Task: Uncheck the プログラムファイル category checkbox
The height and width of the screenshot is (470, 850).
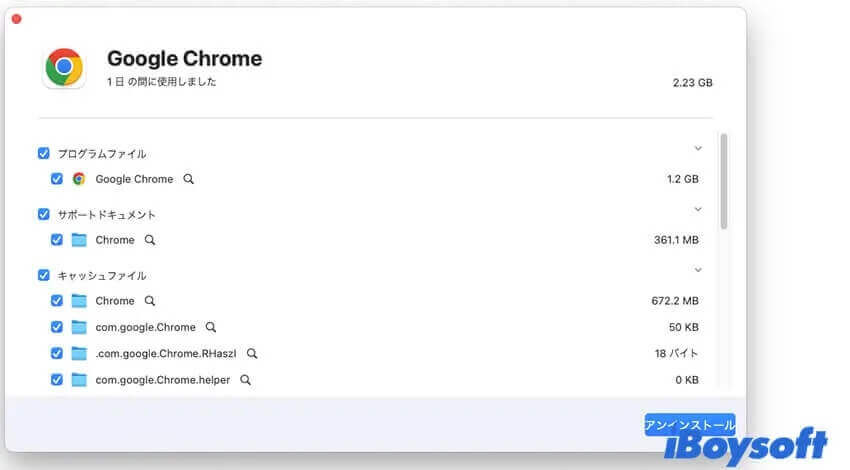Action: coord(44,153)
